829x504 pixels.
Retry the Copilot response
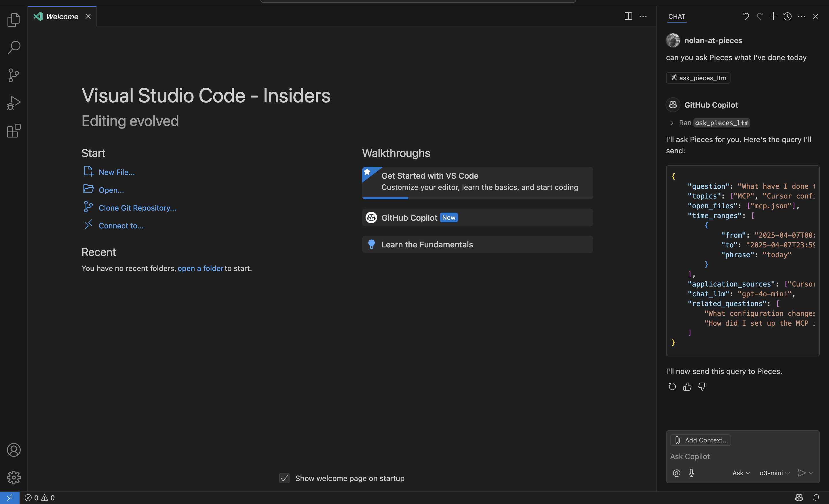point(672,387)
